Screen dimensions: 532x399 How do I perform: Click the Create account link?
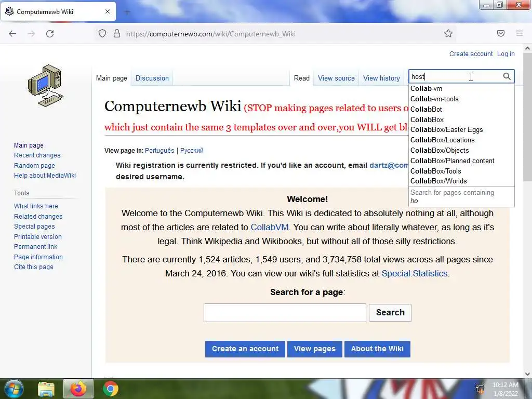pyautogui.click(x=471, y=54)
